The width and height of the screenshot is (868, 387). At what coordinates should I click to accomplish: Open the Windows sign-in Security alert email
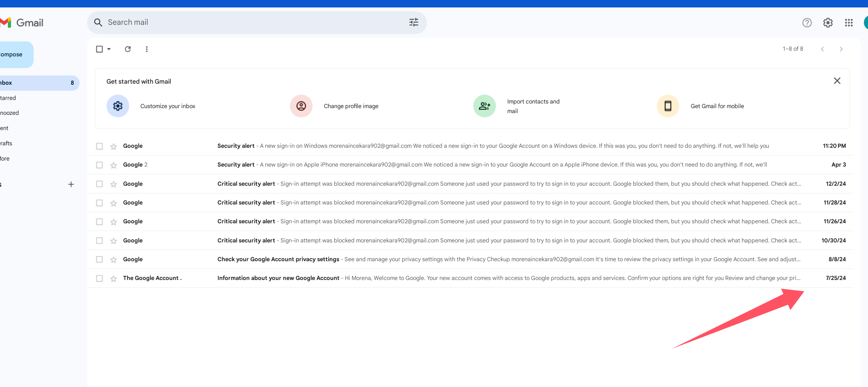pyautogui.click(x=470, y=146)
